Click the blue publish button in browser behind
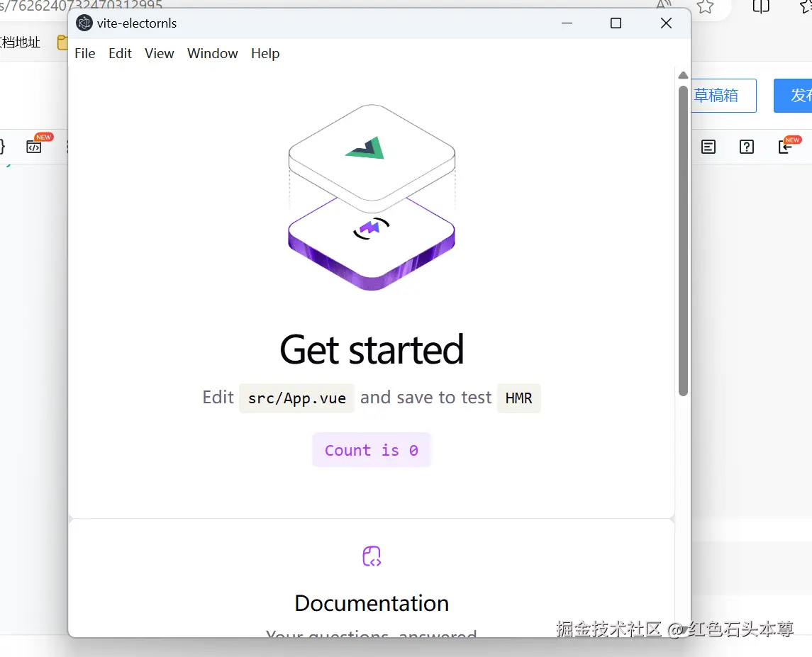 coord(794,95)
